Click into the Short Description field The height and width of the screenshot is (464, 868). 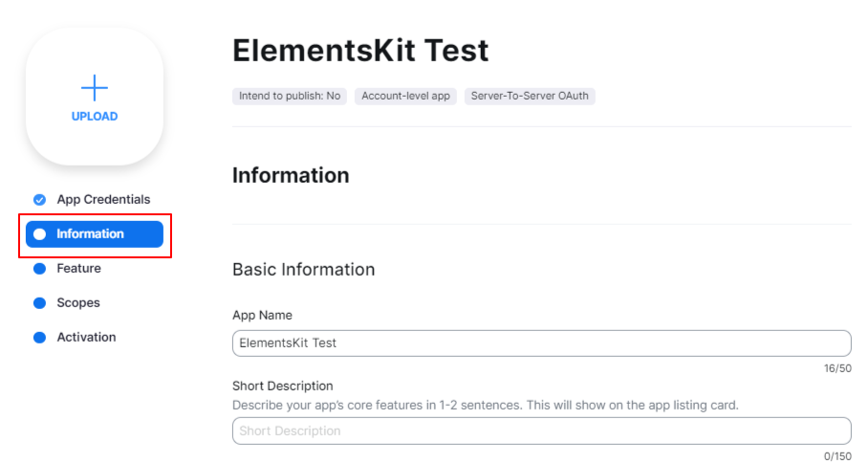tap(541, 431)
